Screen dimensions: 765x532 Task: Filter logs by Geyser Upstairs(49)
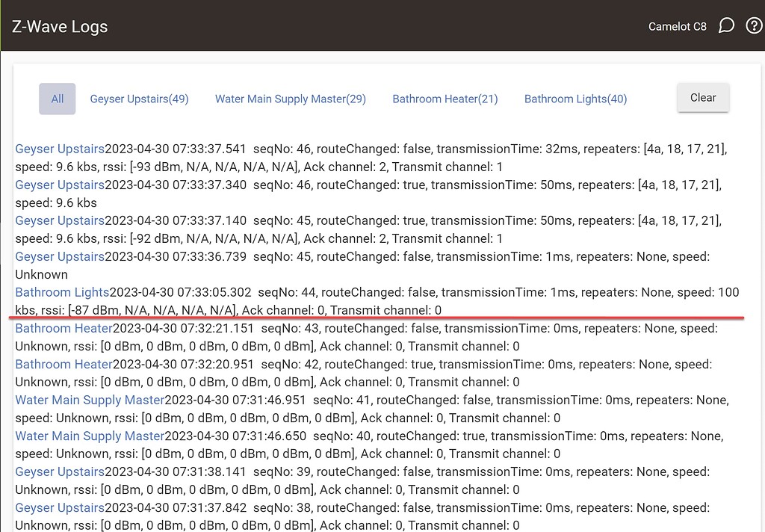139,99
